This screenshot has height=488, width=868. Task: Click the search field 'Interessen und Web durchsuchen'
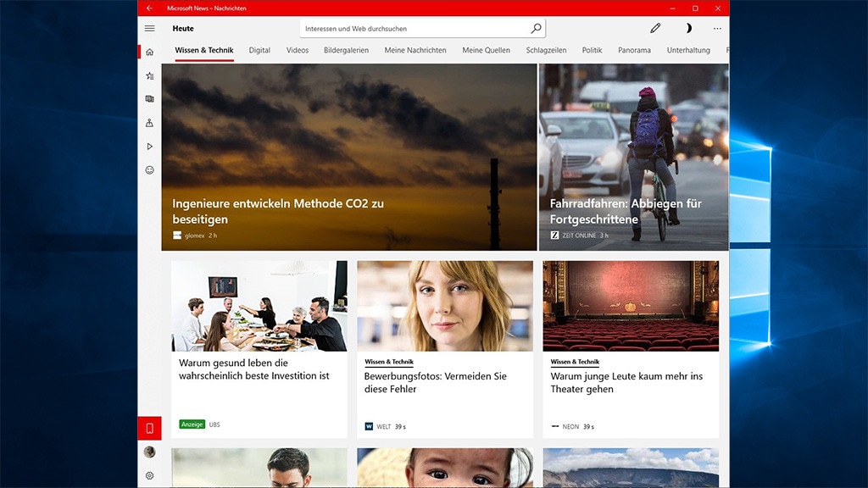tap(415, 28)
